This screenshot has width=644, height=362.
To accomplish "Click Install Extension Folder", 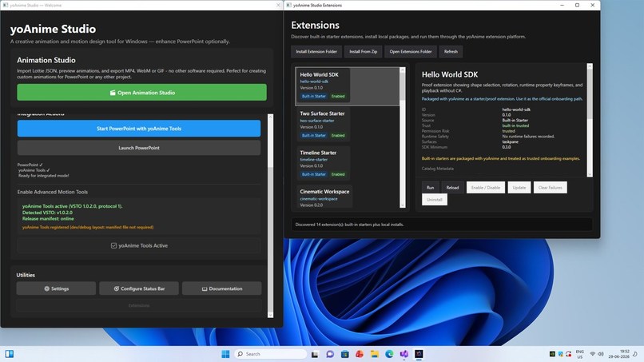I will click(316, 52).
